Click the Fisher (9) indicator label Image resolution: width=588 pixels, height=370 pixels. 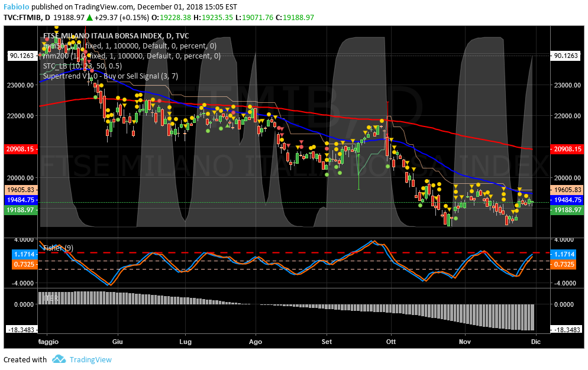pyautogui.click(x=58, y=248)
